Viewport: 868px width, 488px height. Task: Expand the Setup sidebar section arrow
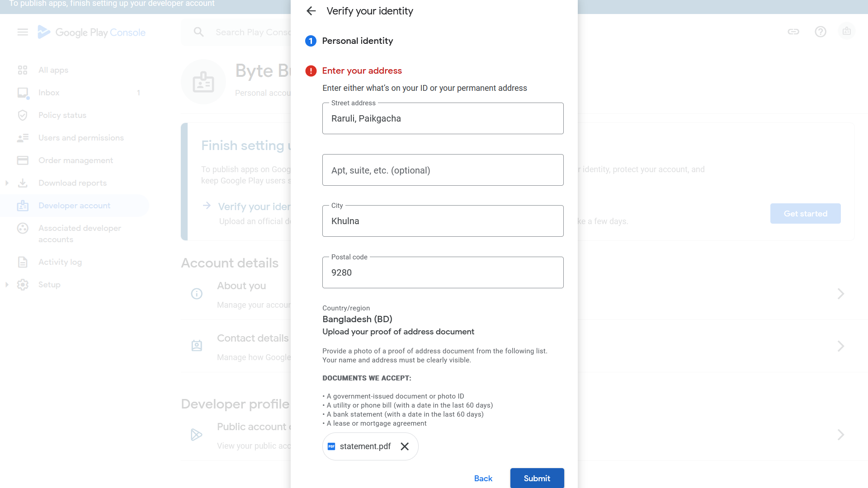click(x=7, y=285)
